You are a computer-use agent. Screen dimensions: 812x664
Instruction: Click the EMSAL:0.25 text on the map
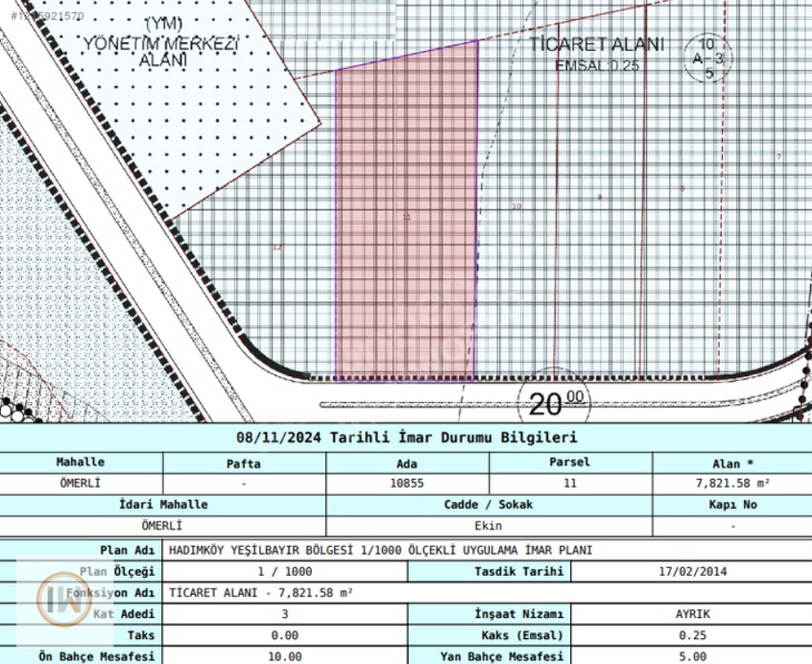click(597, 66)
